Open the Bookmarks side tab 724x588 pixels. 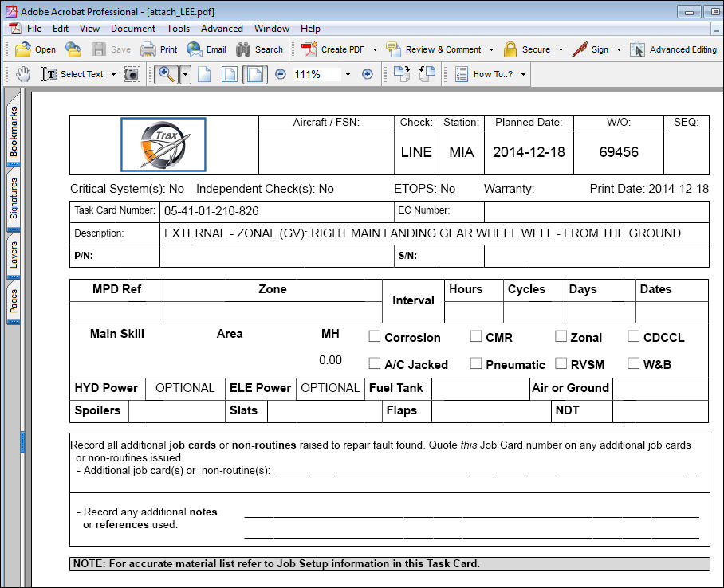[x=14, y=131]
